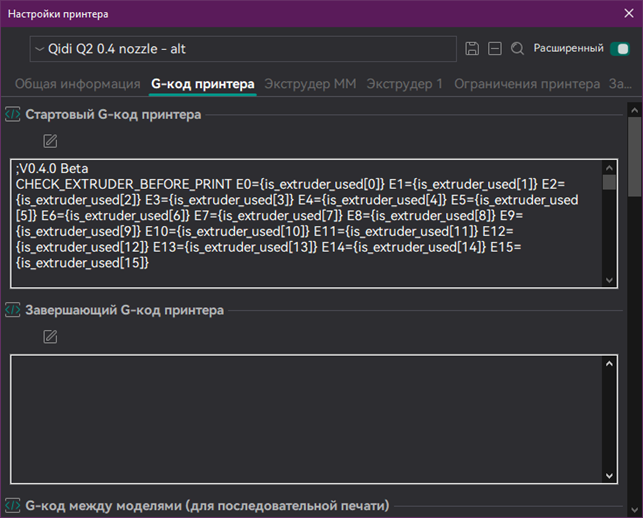Viewport: 643px width, 518px height.
Task: Click the code icon beside Стартовый G-код принтера
Action: coord(13,114)
